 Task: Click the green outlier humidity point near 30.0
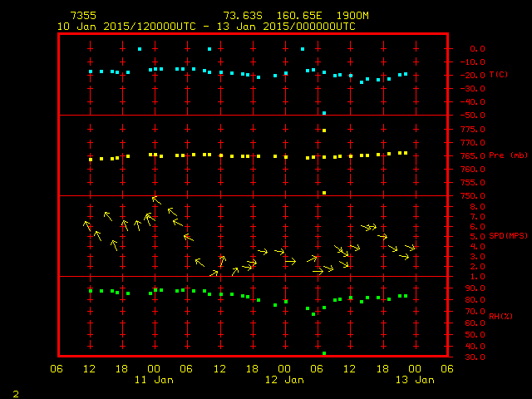[x=324, y=353]
